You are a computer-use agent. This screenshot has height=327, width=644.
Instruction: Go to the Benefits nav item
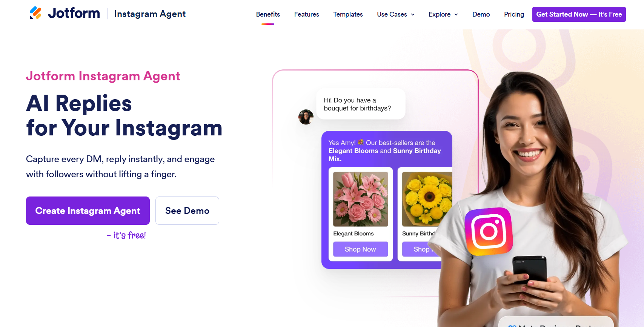click(x=268, y=14)
